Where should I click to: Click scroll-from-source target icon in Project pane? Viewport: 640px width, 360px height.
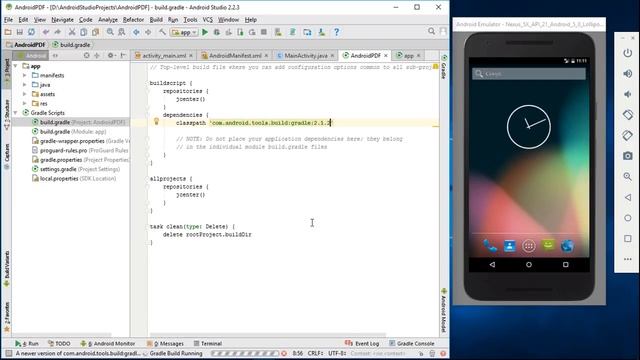tap(87, 55)
